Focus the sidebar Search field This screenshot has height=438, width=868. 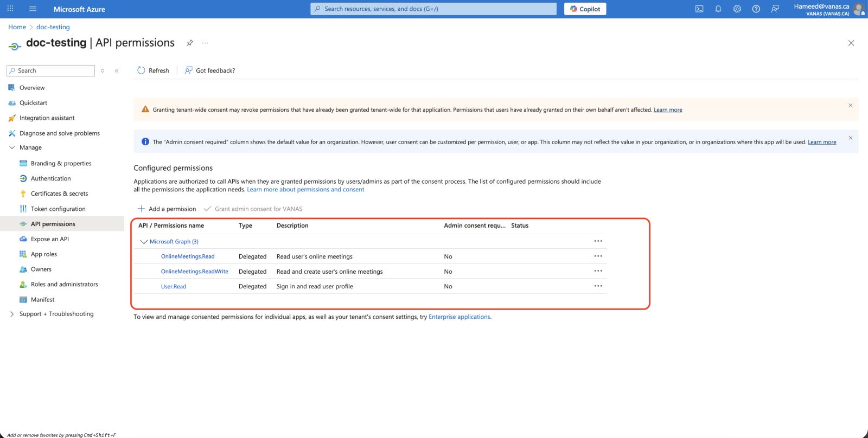pyautogui.click(x=50, y=70)
